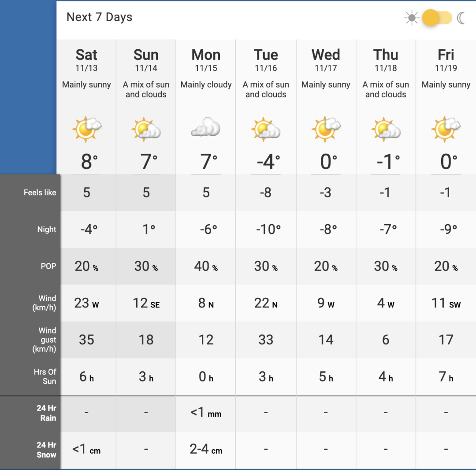476x470 pixels.
Task: Click Tuesday's -4° high temperature
Action: click(268, 161)
